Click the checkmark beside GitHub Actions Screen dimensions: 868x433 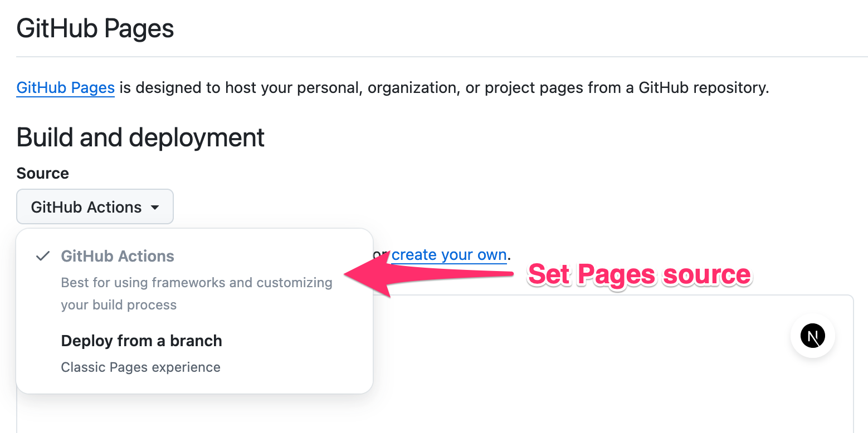42,257
